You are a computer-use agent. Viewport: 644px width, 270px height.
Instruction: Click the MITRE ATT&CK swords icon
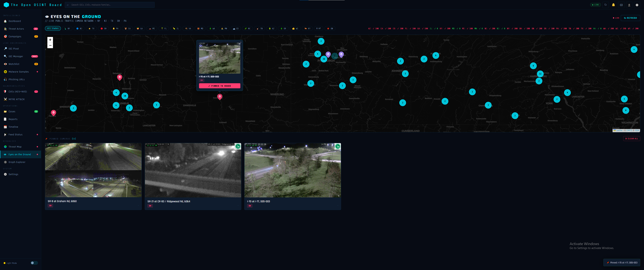5,99
